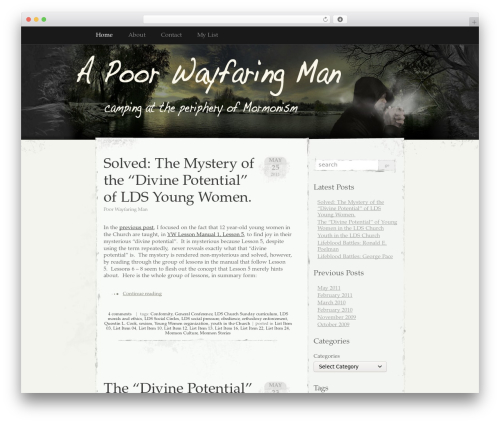Screen dimensions: 500x423
Task: Go to the About page
Action: pos(137,35)
